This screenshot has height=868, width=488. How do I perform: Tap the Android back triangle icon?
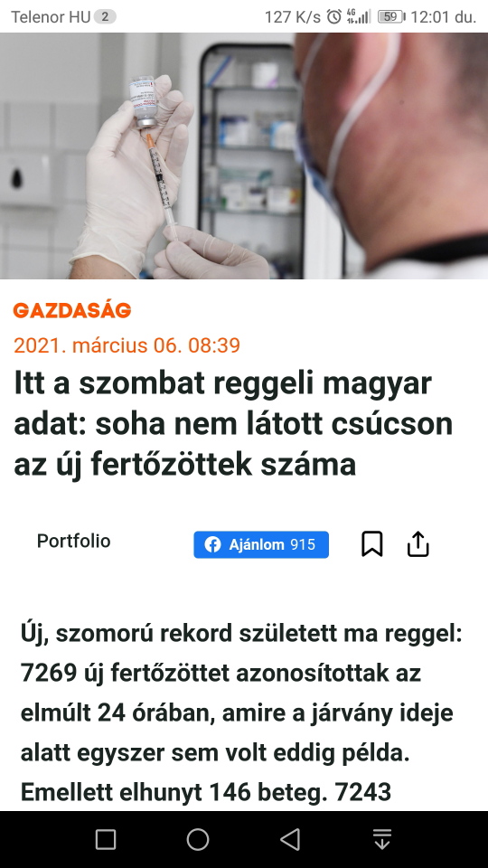pyautogui.click(x=290, y=839)
